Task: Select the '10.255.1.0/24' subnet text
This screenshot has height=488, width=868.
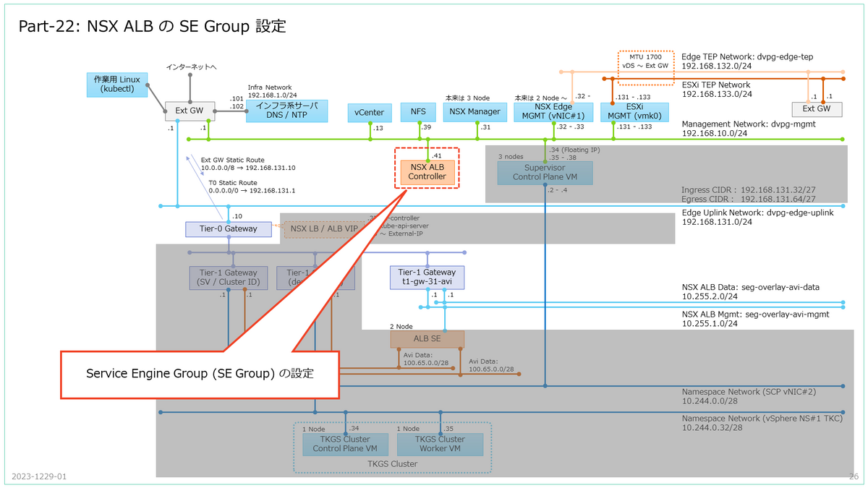Action: pyautogui.click(x=710, y=325)
